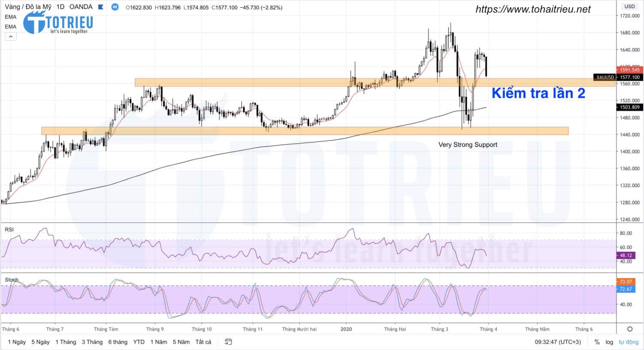This screenshot has height=350, width=644.
Task: Select the YTD time range
Action: 139,342
